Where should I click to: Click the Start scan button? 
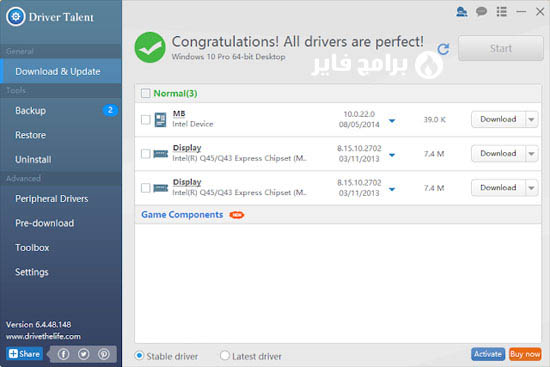pyautogui.click(x=501, y=48)
